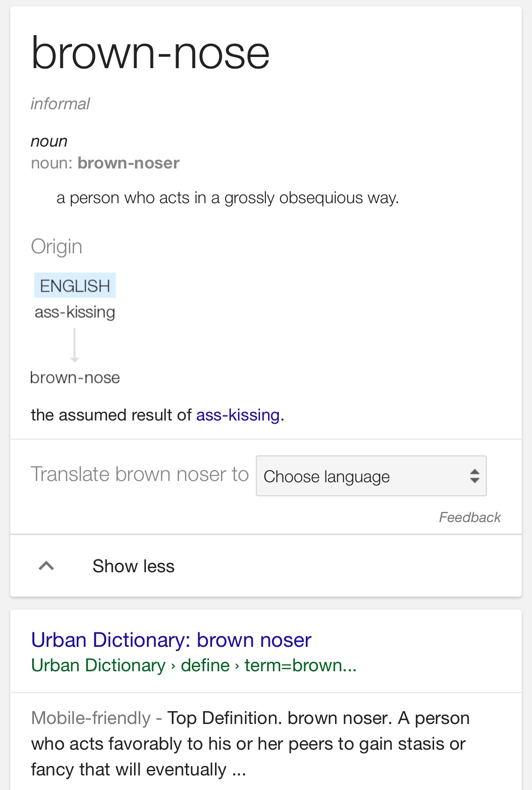Click the large brown-nose headword
This screenshot has width=532, height=790.
pos(150,53)
